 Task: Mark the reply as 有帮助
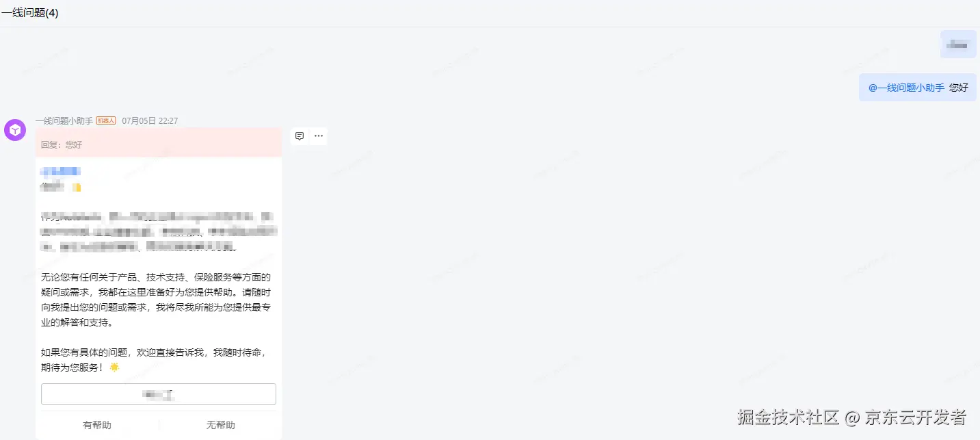[x=97, y=425]
